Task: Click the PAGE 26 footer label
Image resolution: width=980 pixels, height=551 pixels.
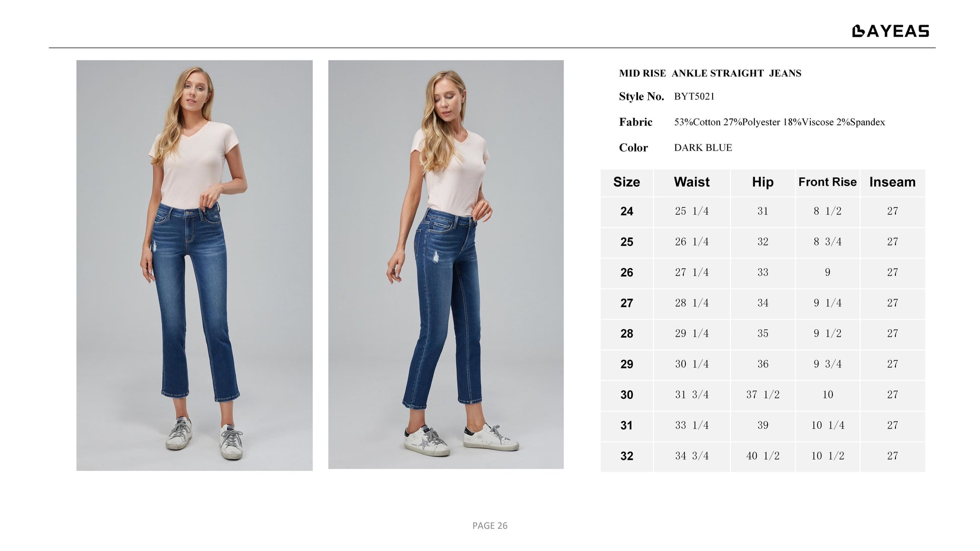Action: (490, 526)
